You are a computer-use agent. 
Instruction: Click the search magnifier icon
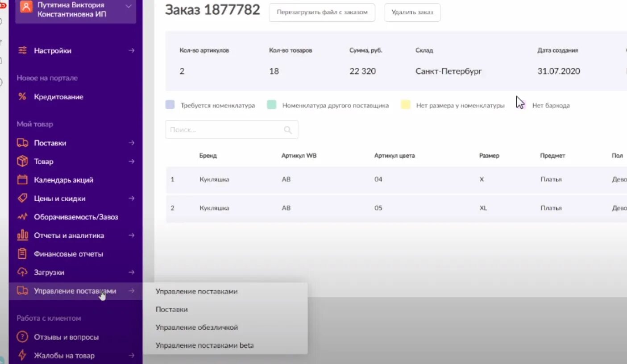pos(288,130)
